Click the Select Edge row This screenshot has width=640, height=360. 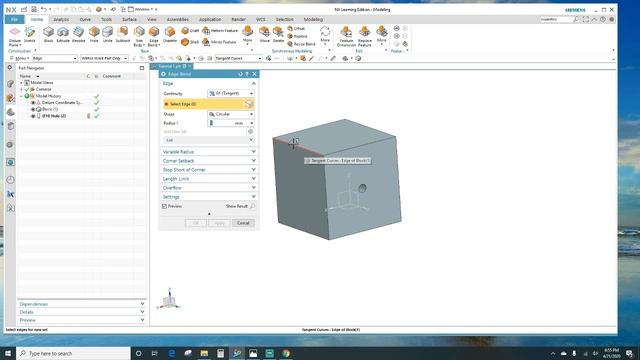(x=209, y=104)
